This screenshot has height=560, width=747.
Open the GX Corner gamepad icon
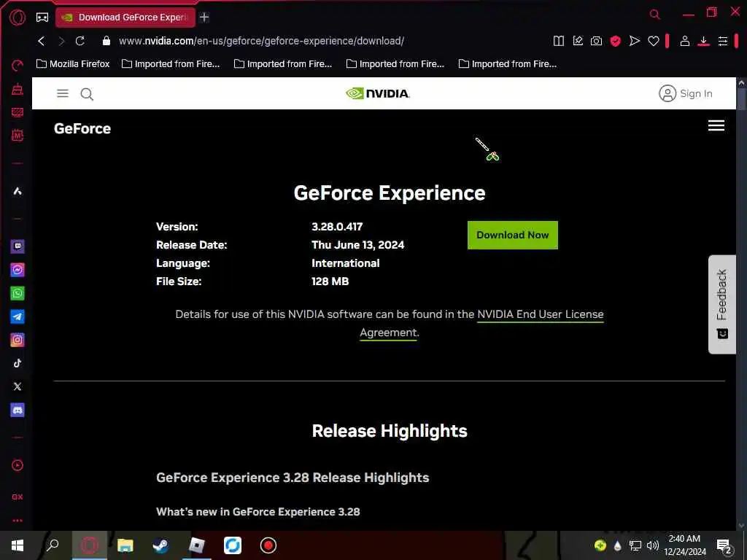[42, 17]
